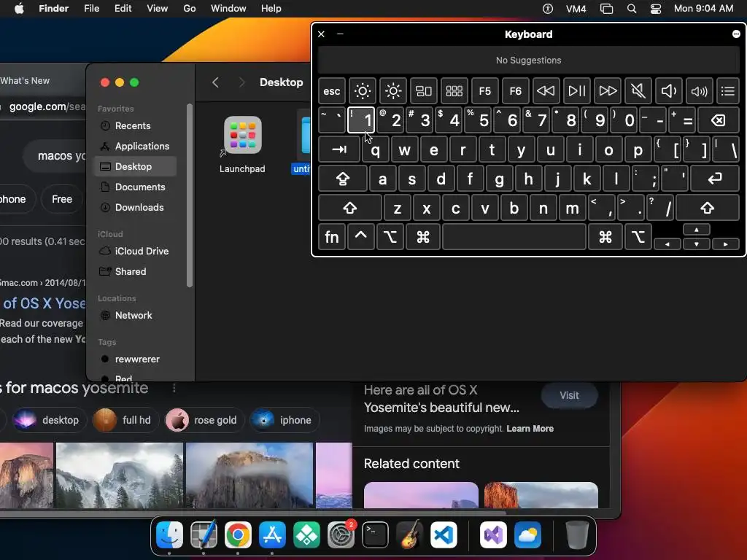Toggle the left command key
Viewport: 747px width, 560px height.
[423, 237]
